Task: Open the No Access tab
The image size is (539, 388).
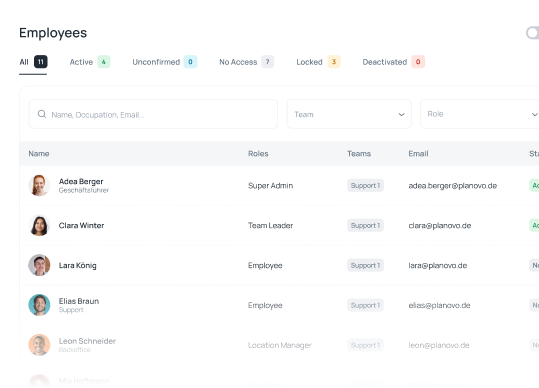Action: pyautogui.click(x=246, y=62)
